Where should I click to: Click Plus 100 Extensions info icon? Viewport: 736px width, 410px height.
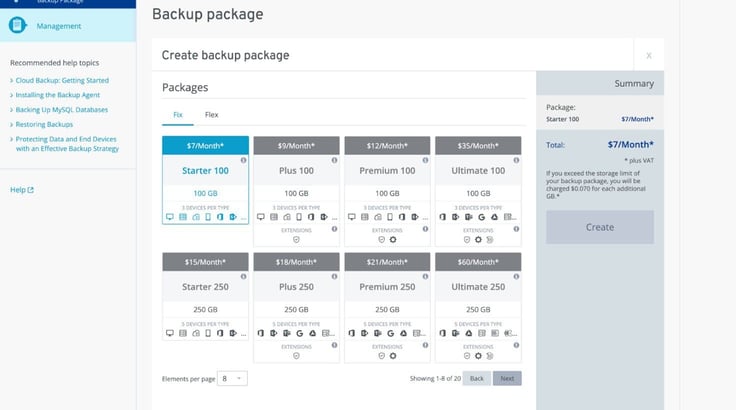click(334, 229)
